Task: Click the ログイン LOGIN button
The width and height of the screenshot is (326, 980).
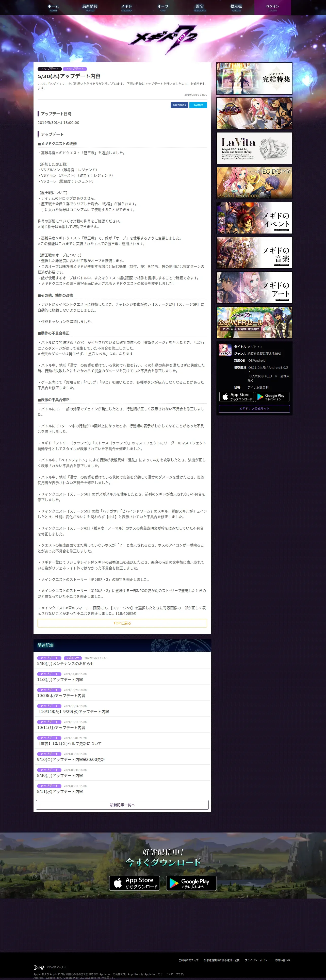Action: (x=272, y=8)
